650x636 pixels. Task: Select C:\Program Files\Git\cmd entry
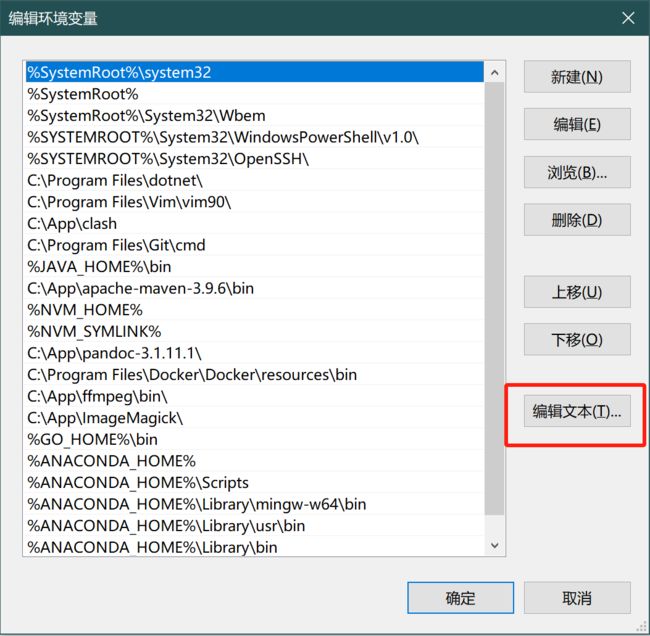point(254,245)
